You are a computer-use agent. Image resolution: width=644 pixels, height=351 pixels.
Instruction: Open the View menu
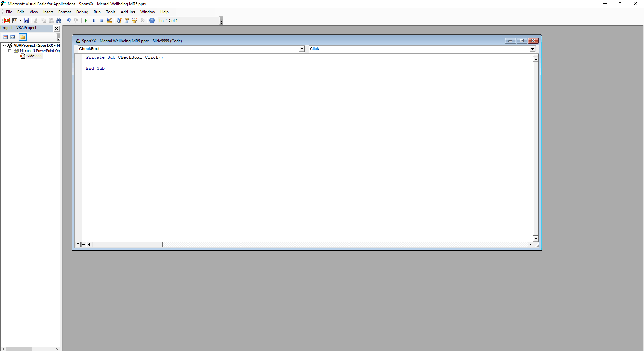click(34, 12)
